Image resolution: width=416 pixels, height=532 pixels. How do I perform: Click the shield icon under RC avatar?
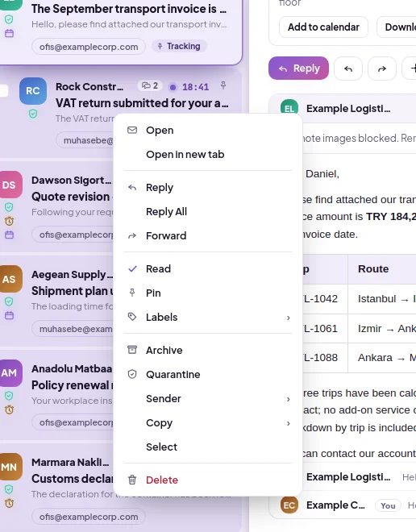33,114
